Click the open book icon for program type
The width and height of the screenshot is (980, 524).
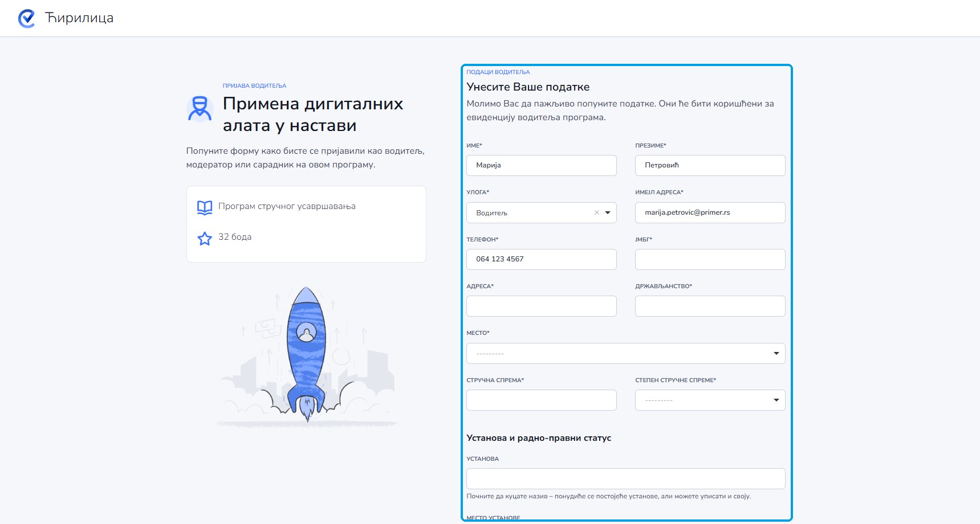(x=205, y=207)
